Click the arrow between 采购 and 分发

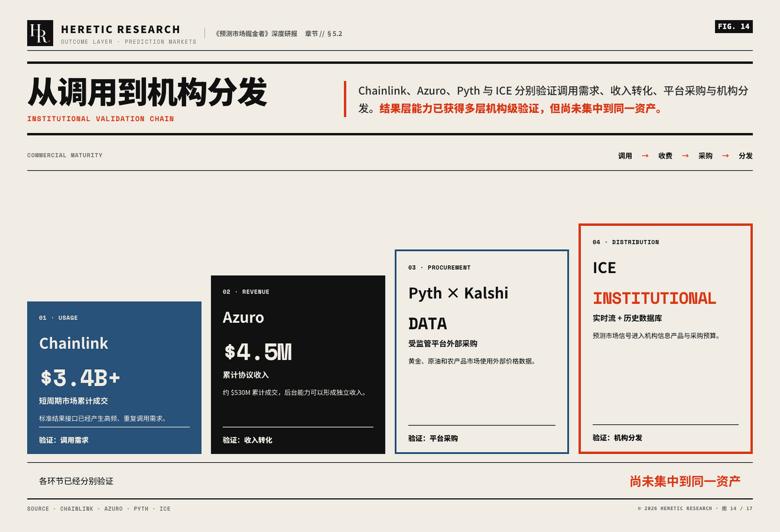tap(725, 156)
